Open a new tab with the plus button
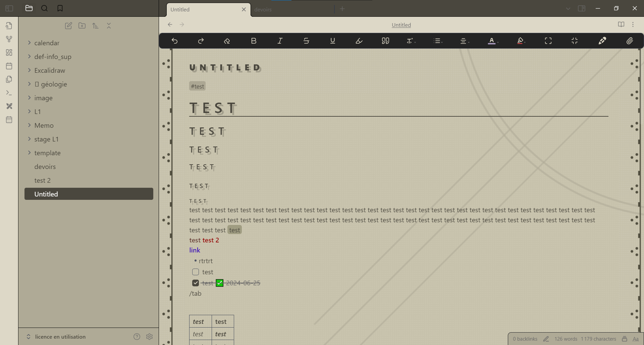Screen dimensions: 644x345 [x=342, y=9]
